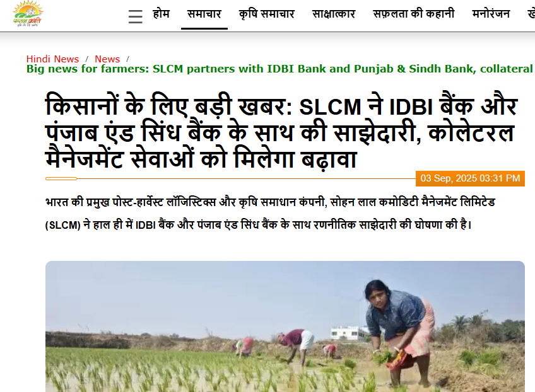
Task: Select the समाचार tab
Action: (x=204, y=14)
